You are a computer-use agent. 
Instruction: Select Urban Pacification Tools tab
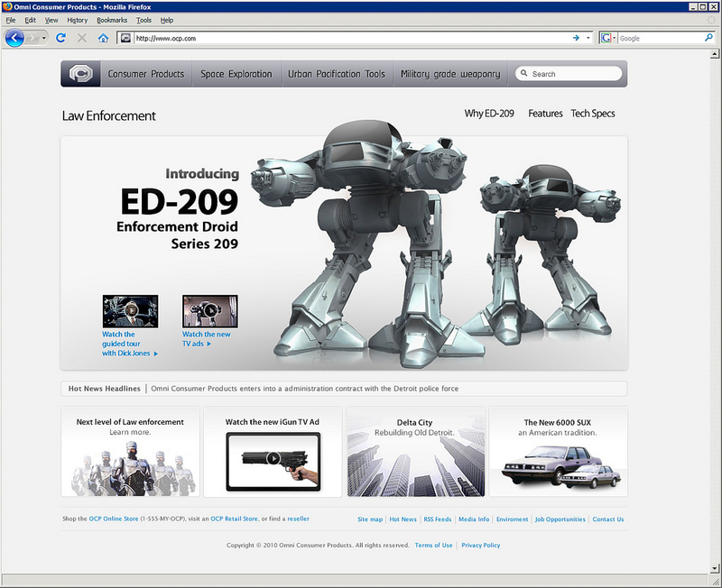coord(337,74)
